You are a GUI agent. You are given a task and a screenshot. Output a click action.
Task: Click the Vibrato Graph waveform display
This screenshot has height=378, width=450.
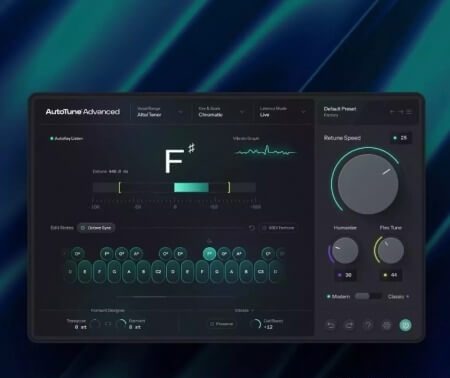265,152
